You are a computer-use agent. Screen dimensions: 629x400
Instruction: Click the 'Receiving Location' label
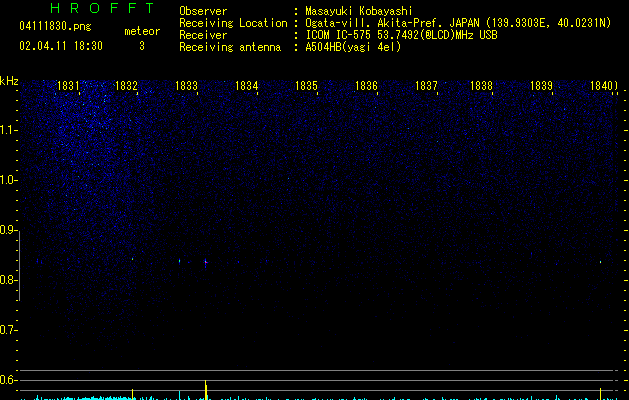233,23
